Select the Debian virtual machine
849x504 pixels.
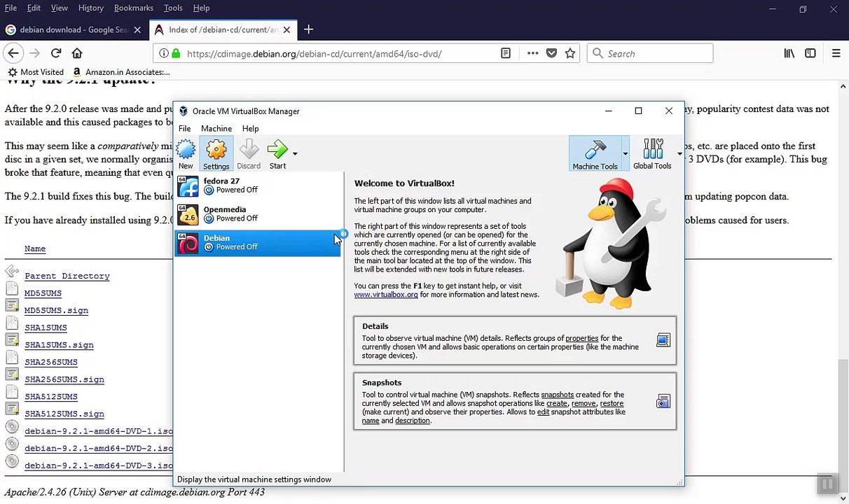tap(258, 243)
